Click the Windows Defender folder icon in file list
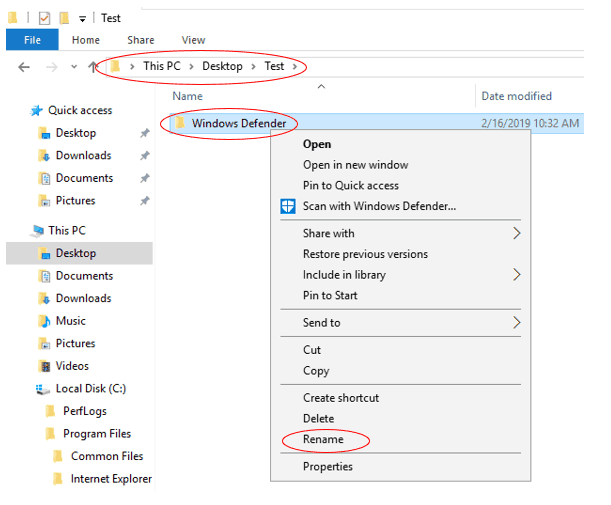 (x=179, y=123)
